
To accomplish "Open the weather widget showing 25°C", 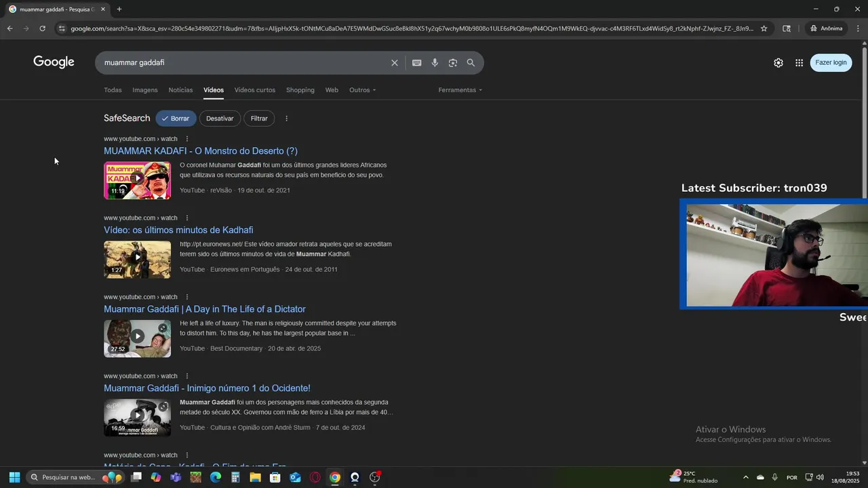I will (x=693, y=477).
